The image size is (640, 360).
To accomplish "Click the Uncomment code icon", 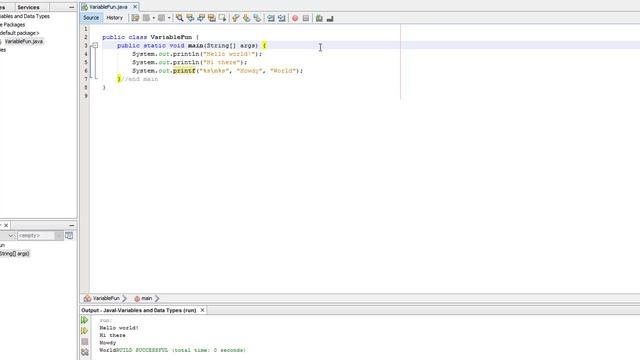I will tap(330, 18).
